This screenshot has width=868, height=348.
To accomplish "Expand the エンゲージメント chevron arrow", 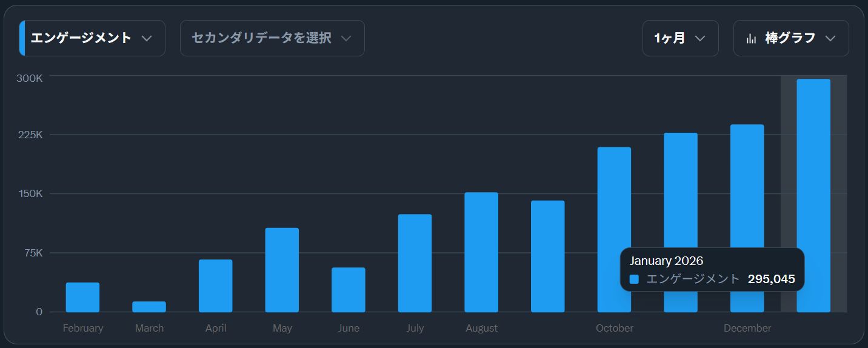I will point(146,38).
